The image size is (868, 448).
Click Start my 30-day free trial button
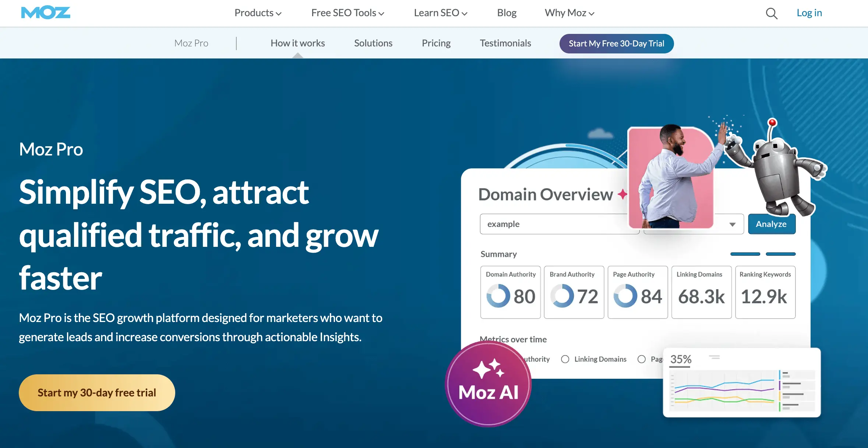(x=97, y=393)
